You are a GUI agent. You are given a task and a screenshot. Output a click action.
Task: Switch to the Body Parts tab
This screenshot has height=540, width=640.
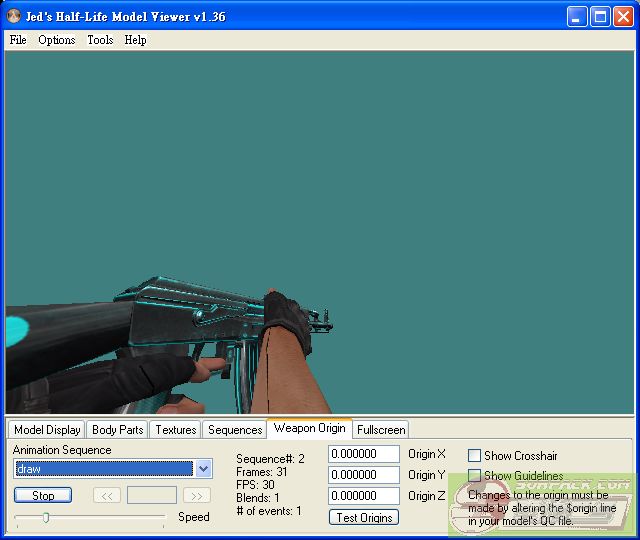pyautogui.click(x=117, y=430)
